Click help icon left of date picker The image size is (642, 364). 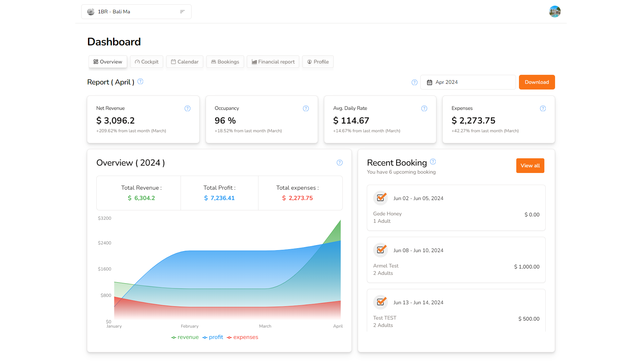point(415,82)
